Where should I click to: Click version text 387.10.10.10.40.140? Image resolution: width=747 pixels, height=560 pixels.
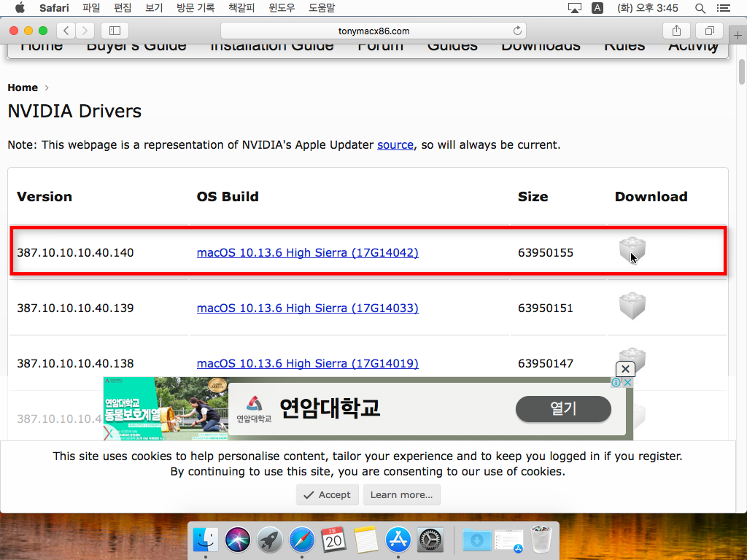pos(75,253)
